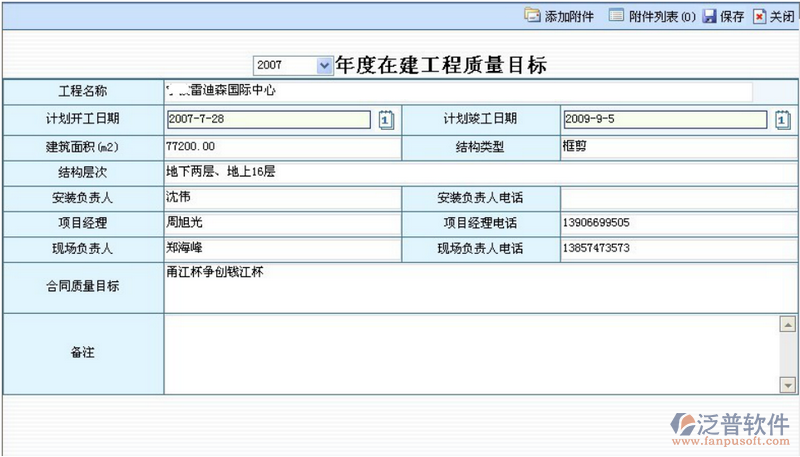This screenshot has width=800, height=457.
Task: Click the save floppy disk icon
Action: pos(709,16)
